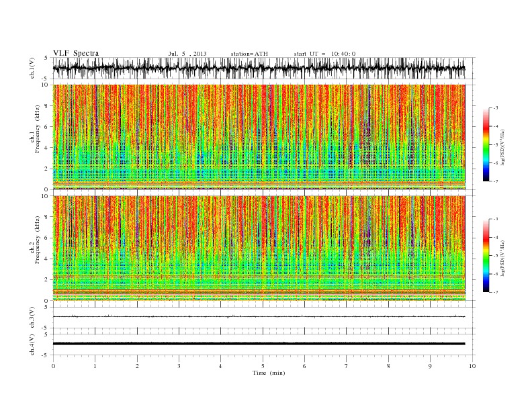Image resolution: width=532 pixels, height=411 pixels.
Task: Click time axis tick label "5"
Action: click(263, 366)
